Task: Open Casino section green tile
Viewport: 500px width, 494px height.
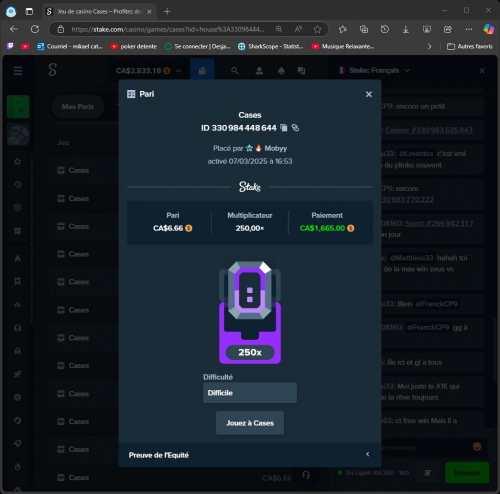Action: [x=18, y=107]
